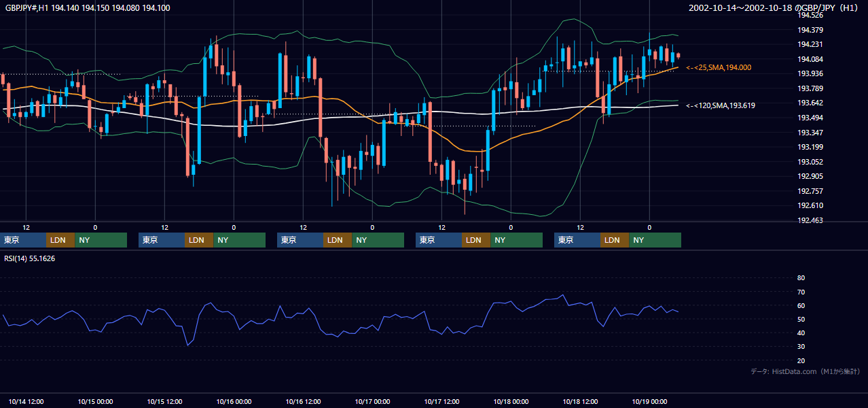Click RSI axis level 60
Image resolution: width=868 pixels, height=408 pixels.
[x=801, y=305]
